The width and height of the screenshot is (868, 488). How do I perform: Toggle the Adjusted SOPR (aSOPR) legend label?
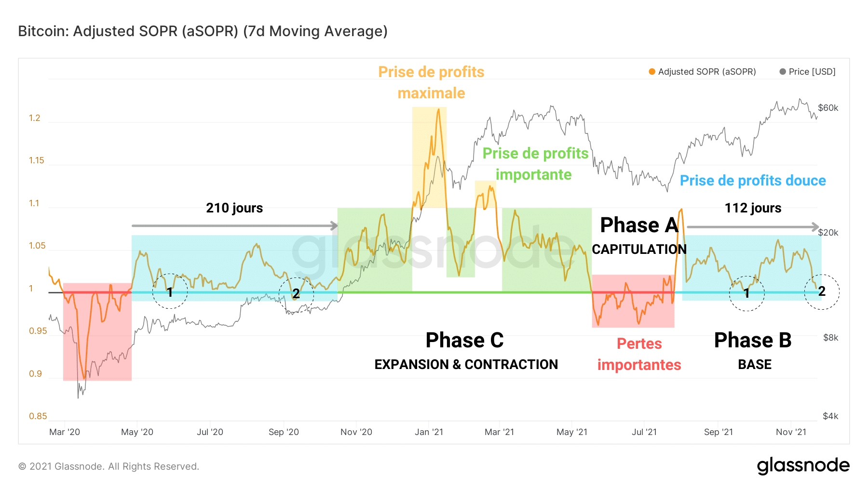pyautogui.click(x=707, y=72)
